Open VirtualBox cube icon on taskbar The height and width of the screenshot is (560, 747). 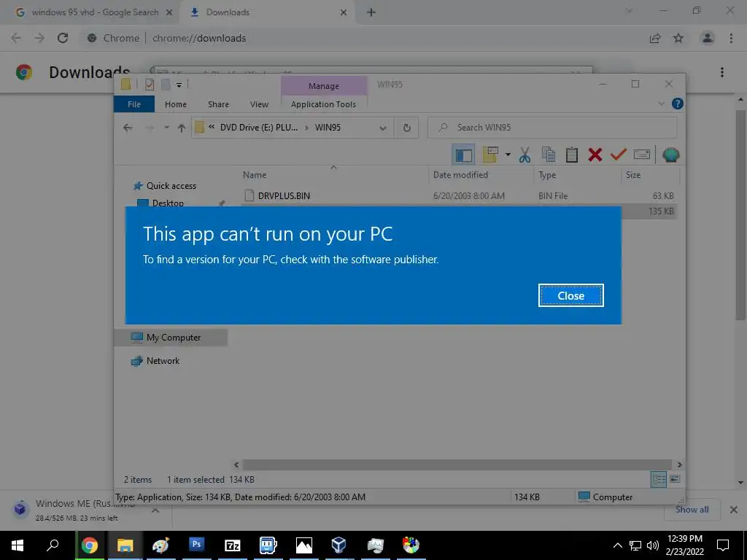(339, 545)
